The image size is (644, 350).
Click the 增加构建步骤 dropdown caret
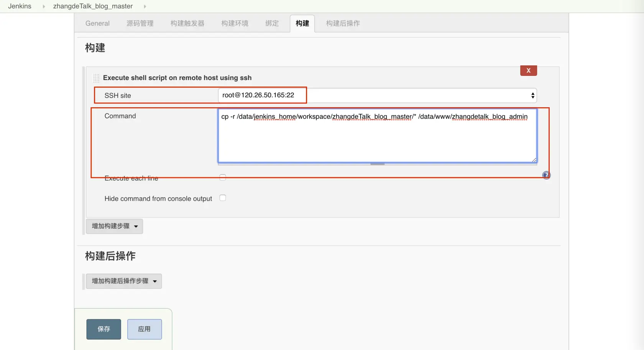tap(136, 226)
